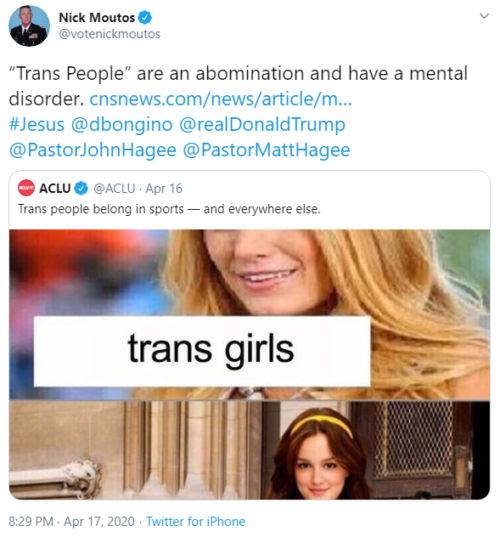This screenshot has height=537, width=500.
Task: Expand the tweet options chevron menu
Action: coord(484,16)
